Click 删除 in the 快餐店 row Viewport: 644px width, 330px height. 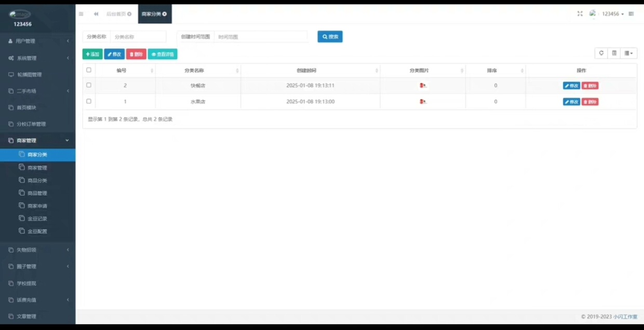point(590,86)
